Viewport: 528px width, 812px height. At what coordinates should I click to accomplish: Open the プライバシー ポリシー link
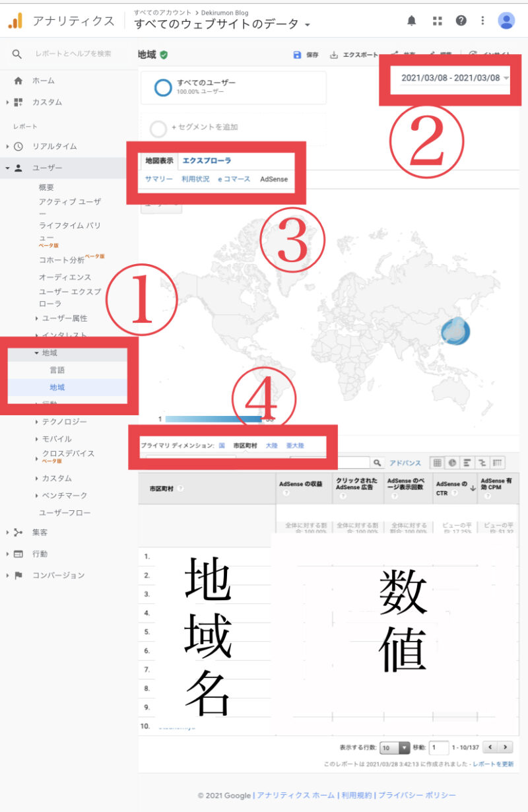[417, 795]
